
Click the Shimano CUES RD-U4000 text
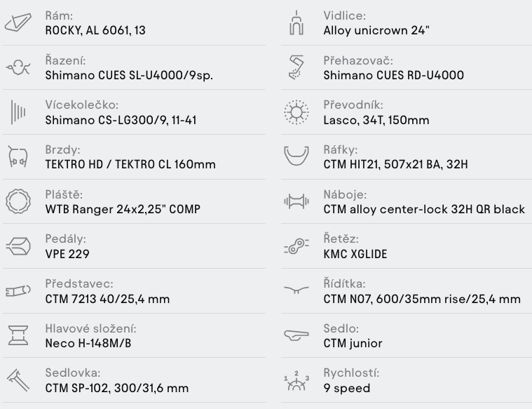coord(394,75)
